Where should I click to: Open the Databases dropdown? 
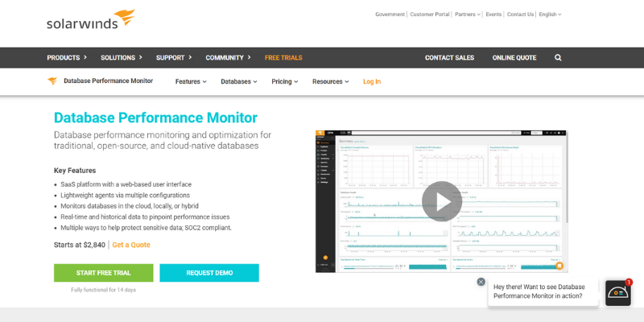tap(239, 82)
